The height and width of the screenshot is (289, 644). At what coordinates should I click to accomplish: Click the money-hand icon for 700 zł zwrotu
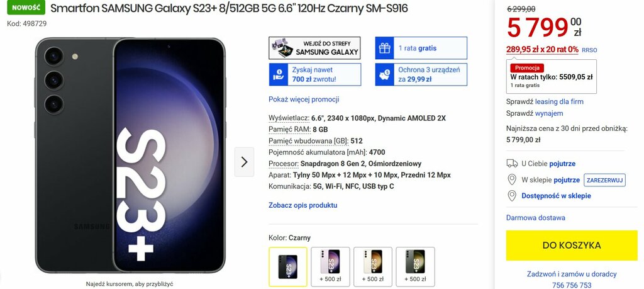pos(278,74)
